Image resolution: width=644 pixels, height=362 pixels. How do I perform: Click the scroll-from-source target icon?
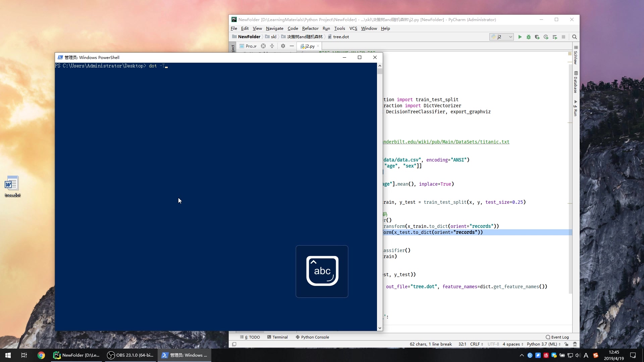pyautogui.click(x=263, y=46)
